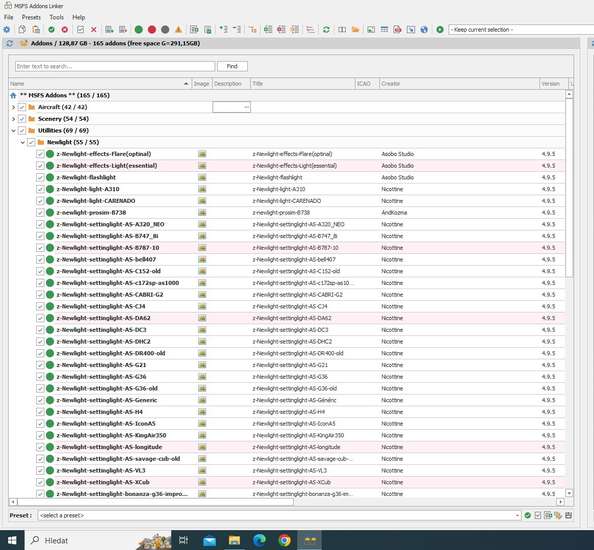Click the Hledat taskbar search box
Screen dimensions: 594x550
click(x=98, y=540)
